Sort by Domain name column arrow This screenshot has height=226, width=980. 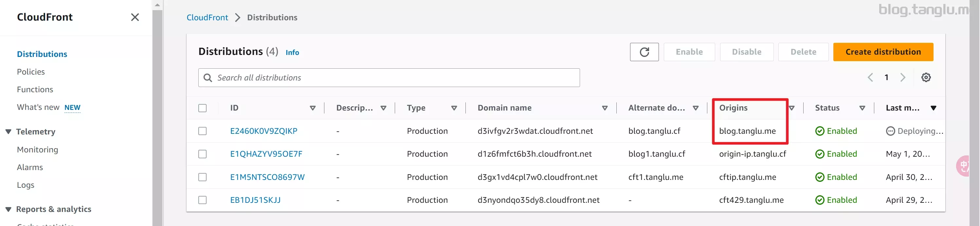pyautogui.click(x=605, y=108)
